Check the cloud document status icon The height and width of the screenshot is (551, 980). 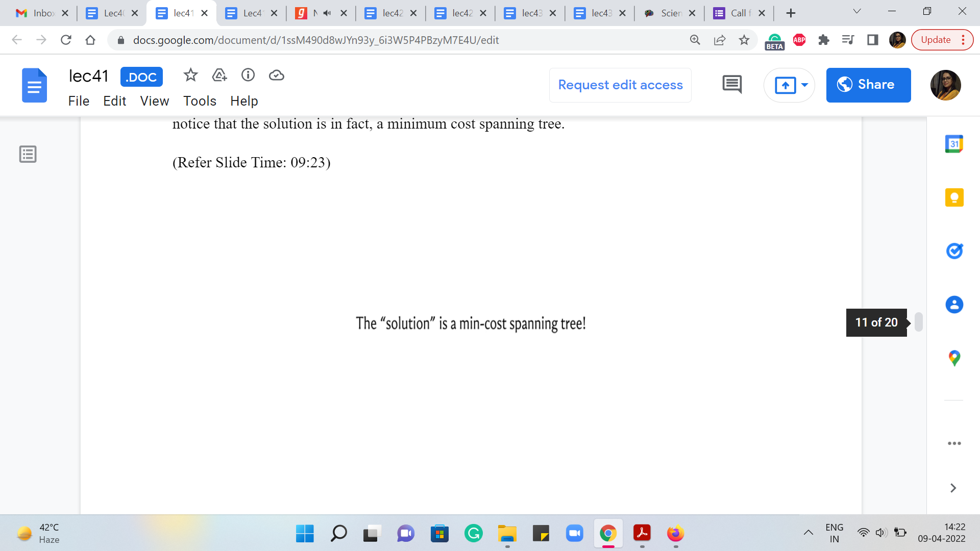tap(276, 76)
